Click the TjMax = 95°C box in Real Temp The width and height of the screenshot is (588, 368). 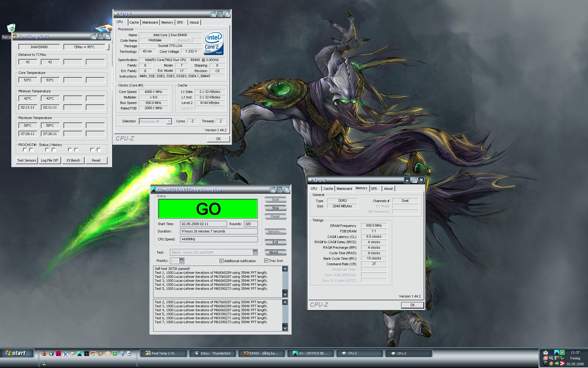tap(84, 47)
